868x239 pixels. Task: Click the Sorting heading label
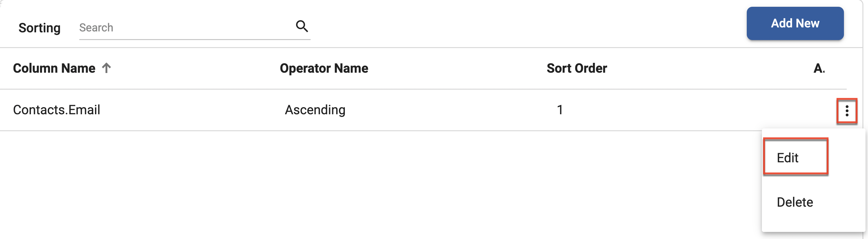[x=39, y=28]
